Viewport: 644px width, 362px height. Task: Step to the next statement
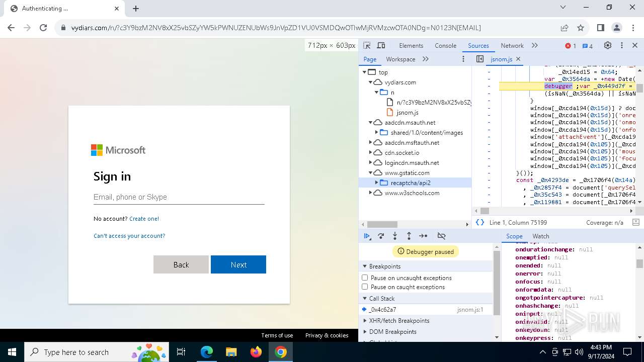(423, 236)
